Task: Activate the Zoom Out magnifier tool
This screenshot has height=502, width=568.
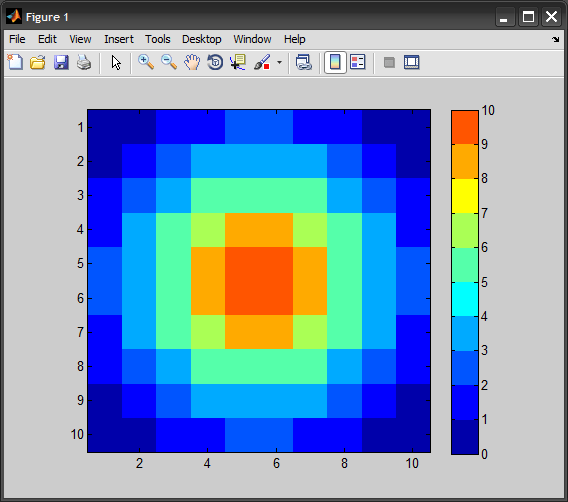Action: click(x=169, y=62)
